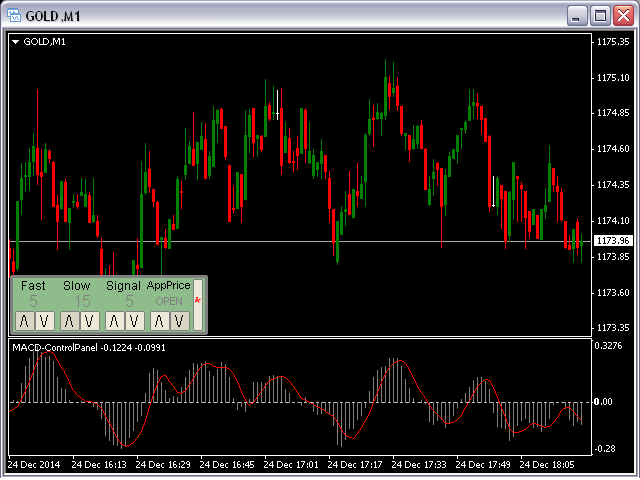Click the Fast value 5 field
The height and width of the screenshot is (480, 640).
click(x=33, y=301)
